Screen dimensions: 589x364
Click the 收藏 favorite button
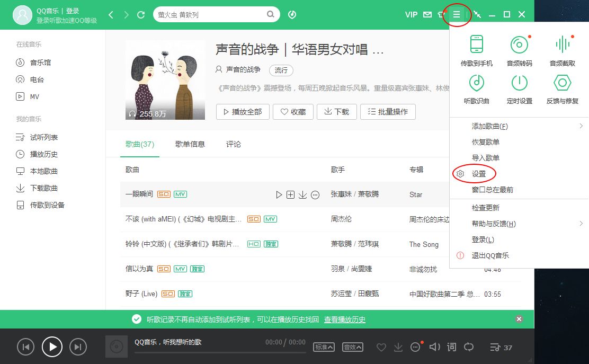tap(293, 112)
